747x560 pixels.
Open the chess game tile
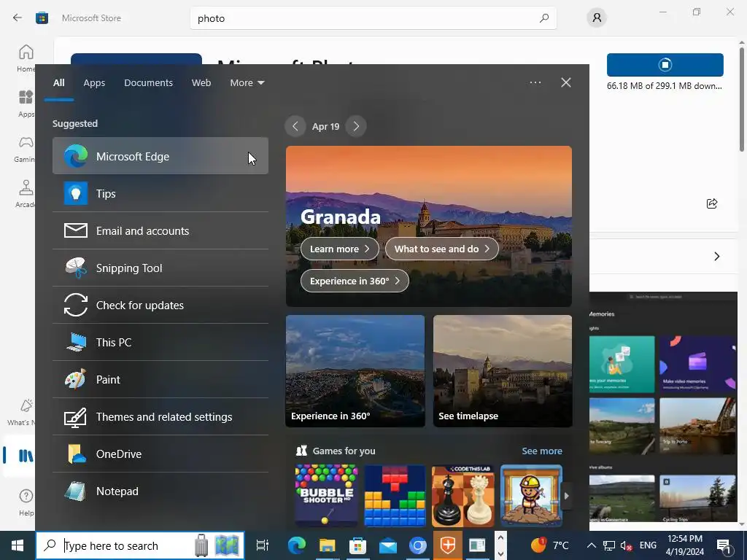coord(463,495)
